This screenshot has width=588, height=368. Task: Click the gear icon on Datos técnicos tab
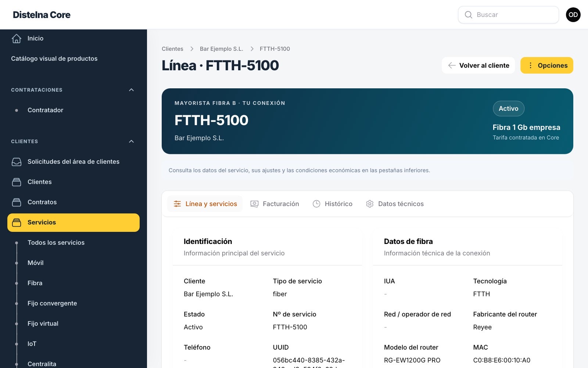(370, 204)
